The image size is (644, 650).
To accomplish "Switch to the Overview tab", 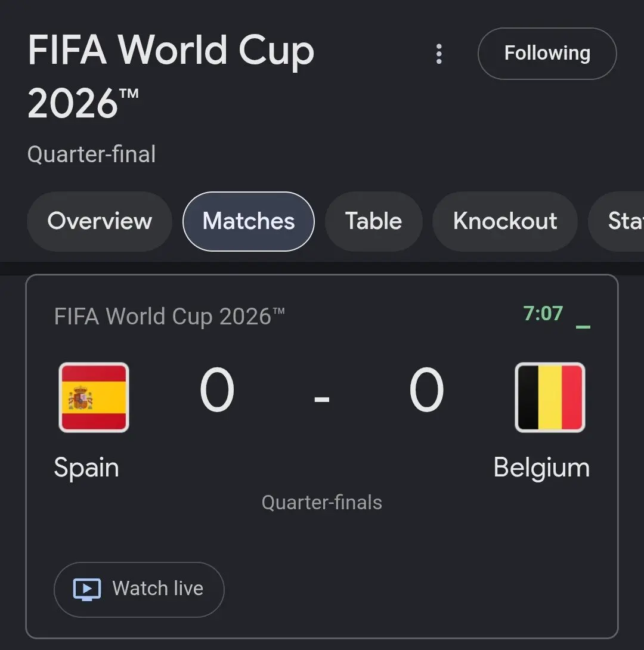I will pyautogui.click(x=100, y=221).
